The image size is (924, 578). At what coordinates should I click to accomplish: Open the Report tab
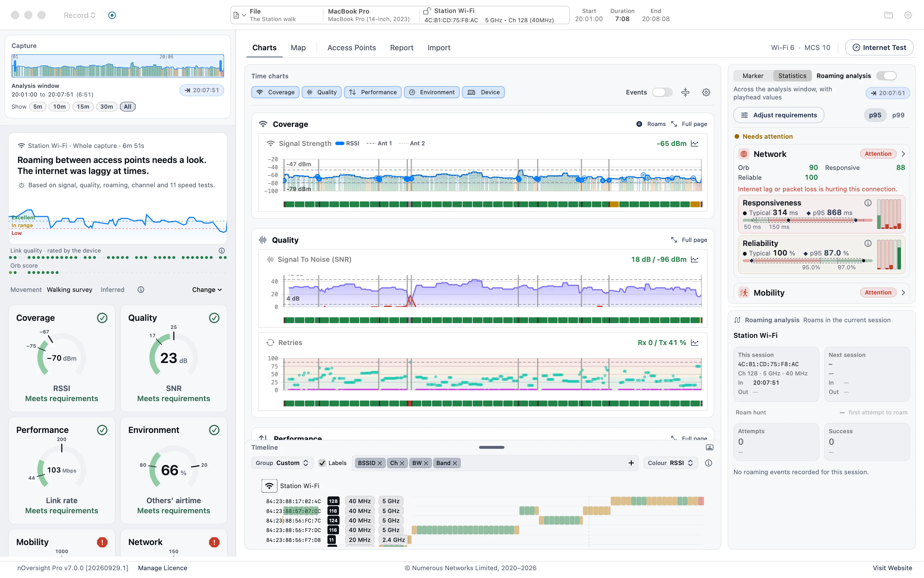402,48
